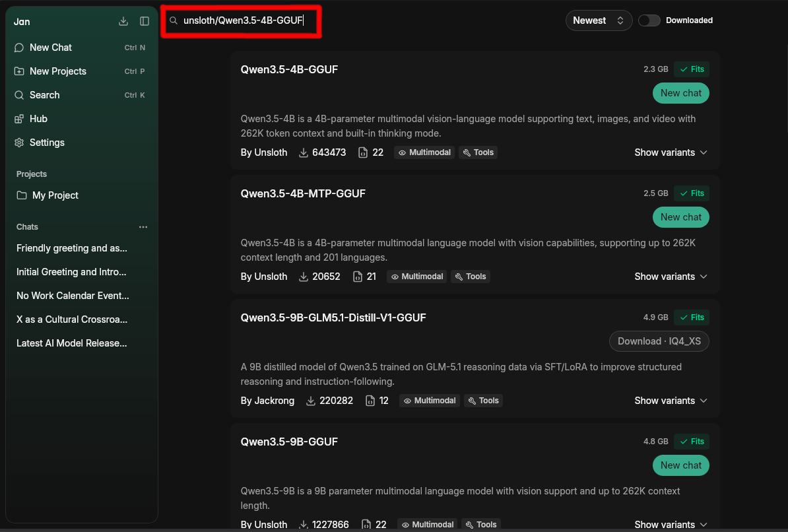This screenshot has height=532, width=788.
Task: Click the magnifier icon in search field
Action: tap(174, 20)
